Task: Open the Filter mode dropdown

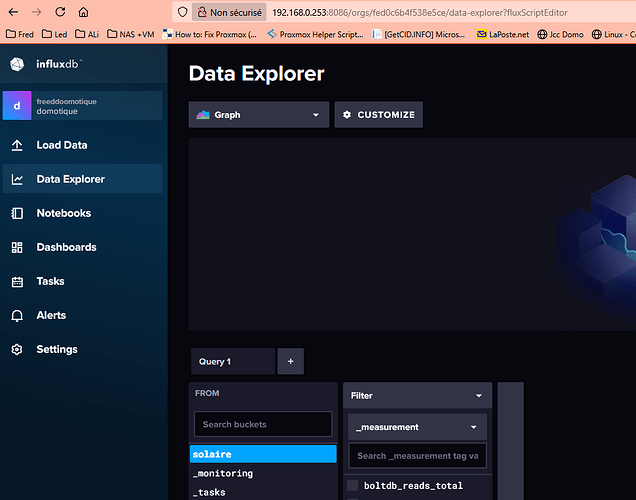Action: (417, 395)
